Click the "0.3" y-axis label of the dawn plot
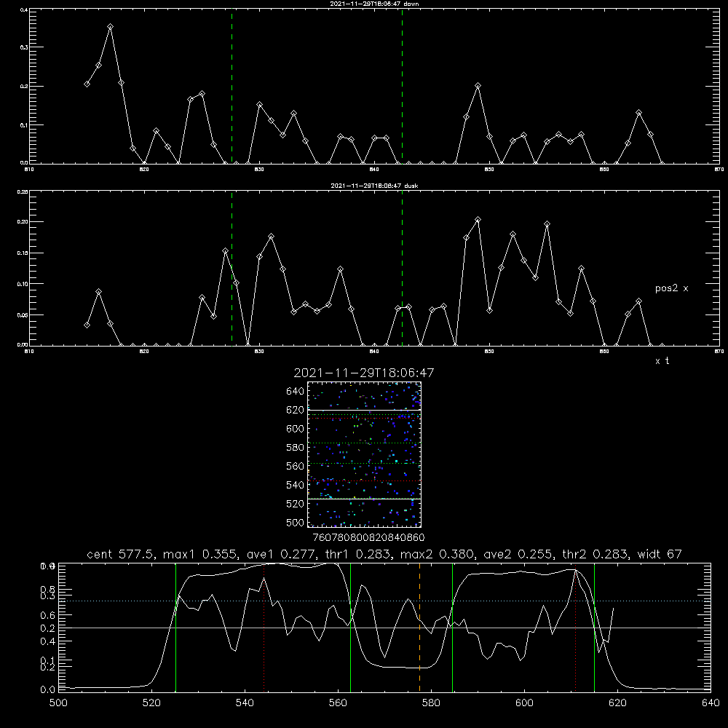Viewport: 728px width, 728px height. (25, 47)
